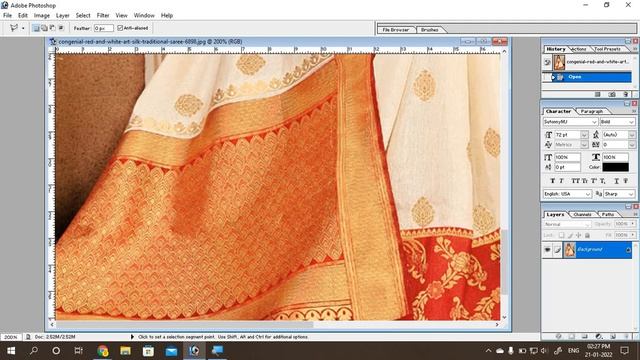
Task: Open the Edit menu
Action: click(x=23, y=15)
